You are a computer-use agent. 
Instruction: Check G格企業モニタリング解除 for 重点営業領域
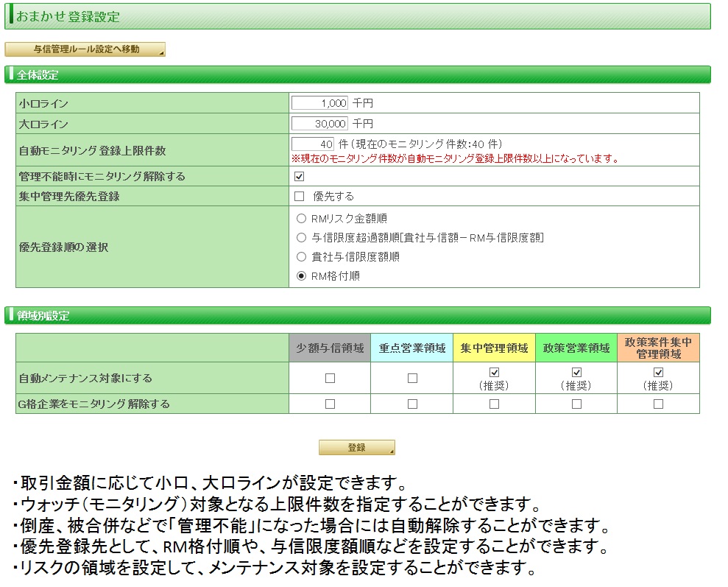412,404
